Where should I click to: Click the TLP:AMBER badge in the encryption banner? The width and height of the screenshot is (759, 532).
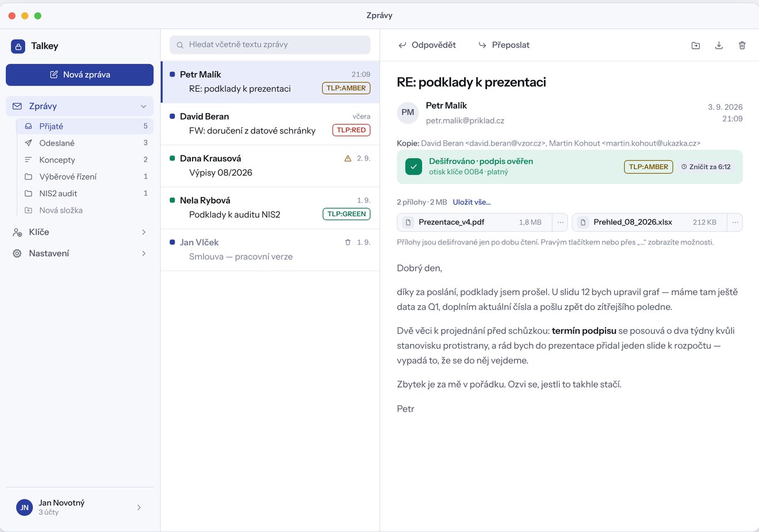(649, 167)
